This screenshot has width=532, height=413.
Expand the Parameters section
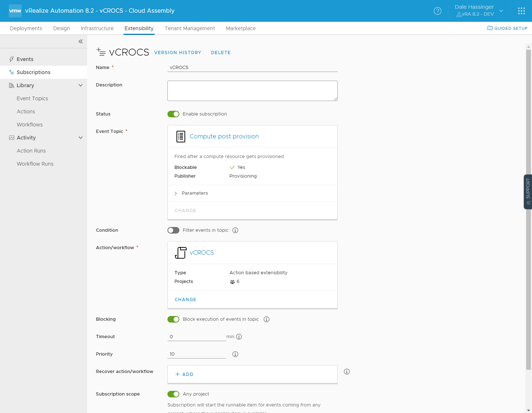(176, 194)
